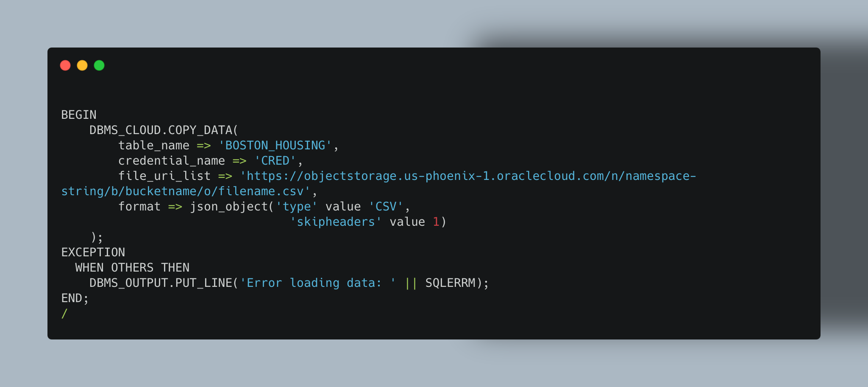Viewport: 868px width, 387px height.
Task: Click the yellow minimize dot
Action: click(82, 65)
